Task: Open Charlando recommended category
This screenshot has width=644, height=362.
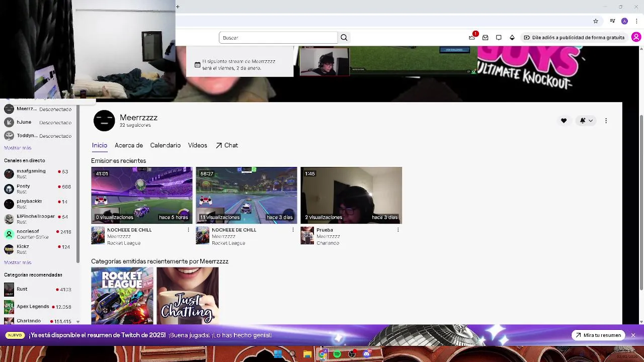Action: pyautogui.click(x=38, y=321)
